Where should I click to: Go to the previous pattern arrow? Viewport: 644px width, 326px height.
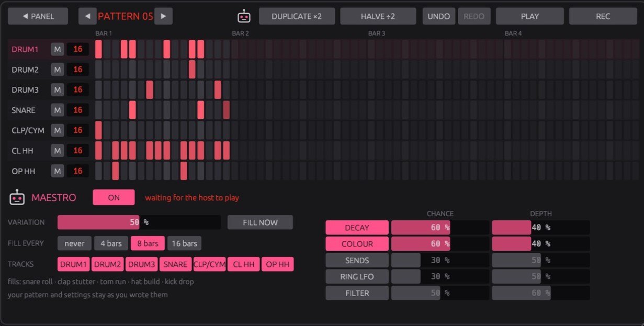[x=87, y=16]
